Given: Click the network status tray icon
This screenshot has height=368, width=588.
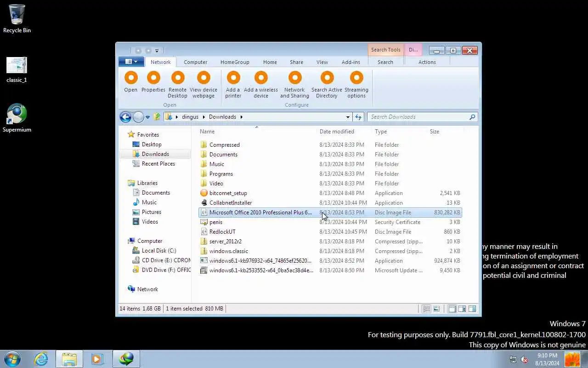Looking at the screenshot, I should (513, 359).
